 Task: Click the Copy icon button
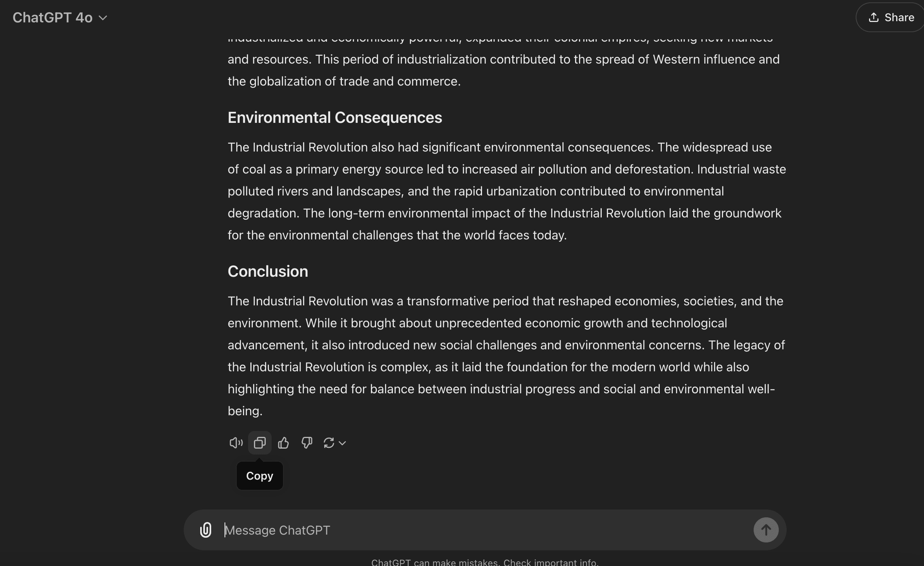259,443
